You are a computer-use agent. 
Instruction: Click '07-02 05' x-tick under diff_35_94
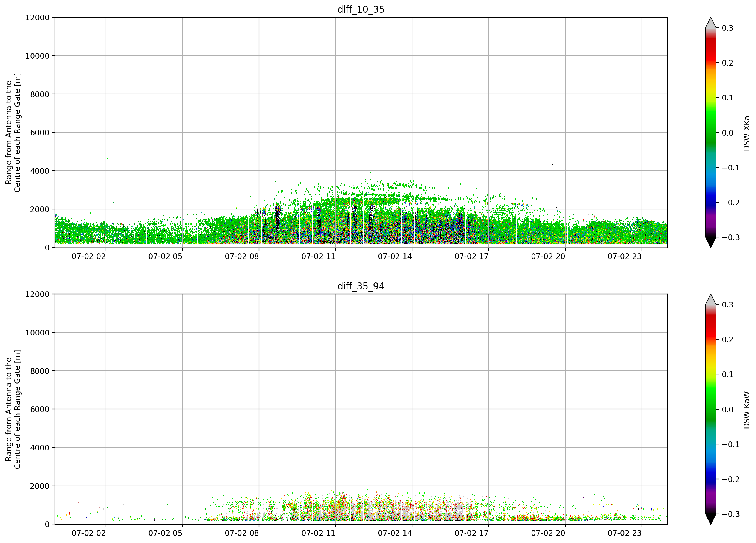pyautogui.click(x=165, y=533)
